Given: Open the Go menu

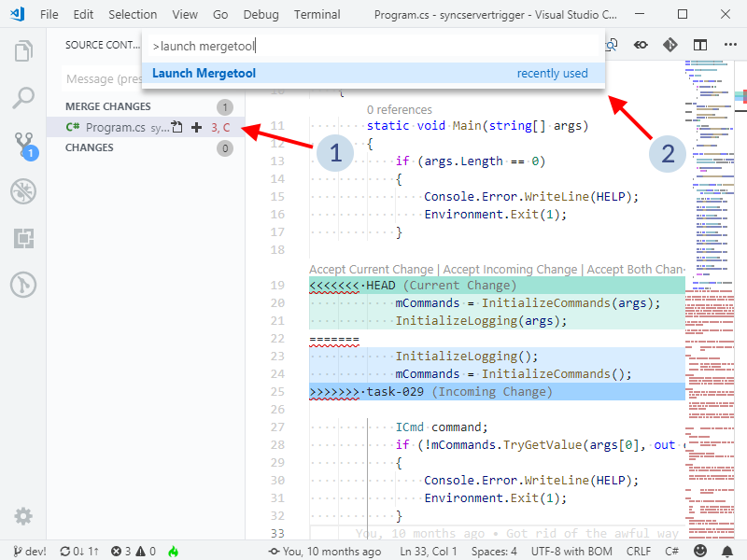Looking at the screenshot, I should coord(220,15).
